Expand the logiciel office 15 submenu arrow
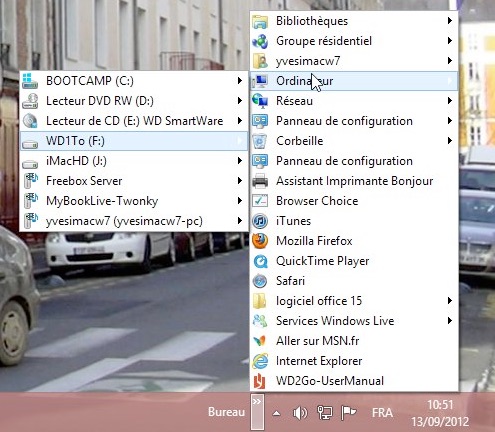 pos(450,301)
